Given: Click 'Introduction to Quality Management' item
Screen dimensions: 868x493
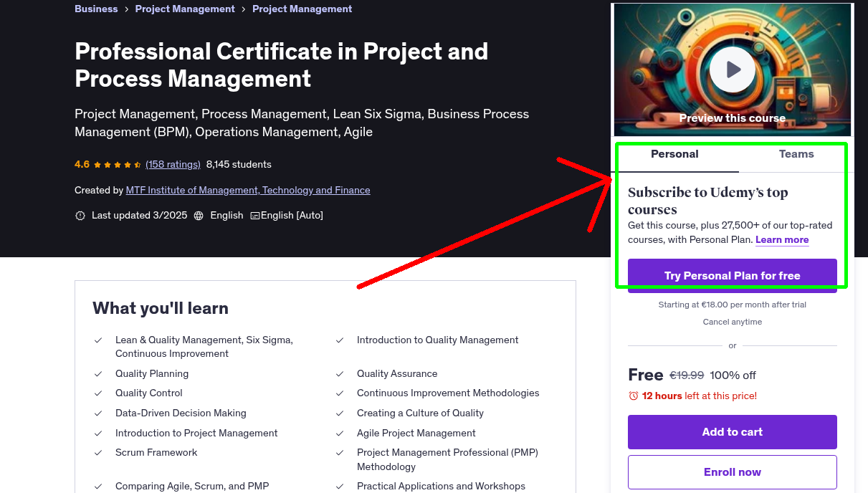Looking at the screenshot, I should click(x=438, y=340).
